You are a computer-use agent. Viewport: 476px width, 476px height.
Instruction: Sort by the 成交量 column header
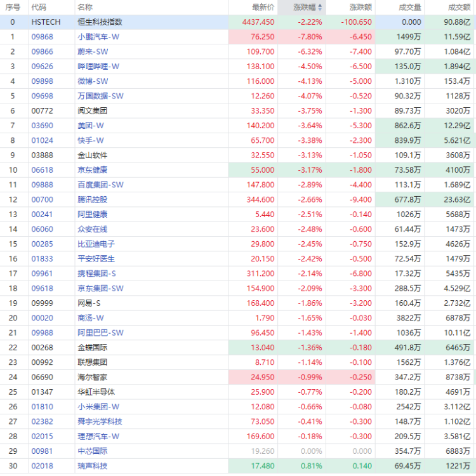pyautogui.click(x=410, y=7)
